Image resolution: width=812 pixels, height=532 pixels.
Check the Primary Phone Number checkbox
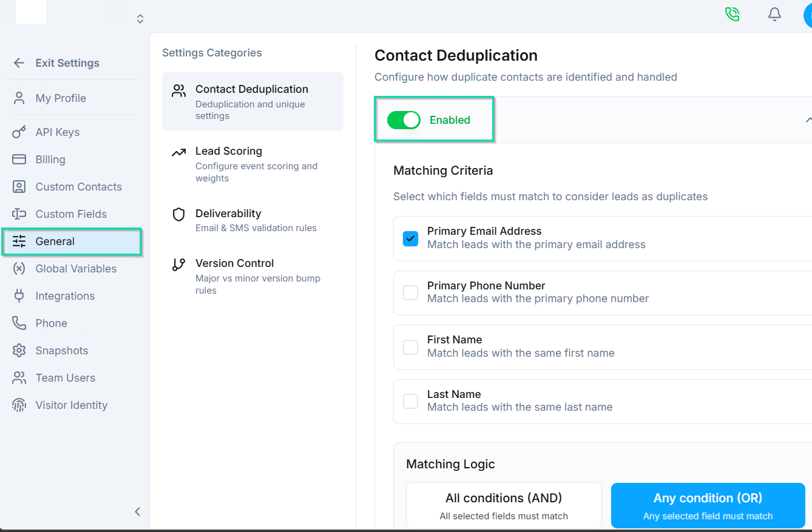pos(411,293)
